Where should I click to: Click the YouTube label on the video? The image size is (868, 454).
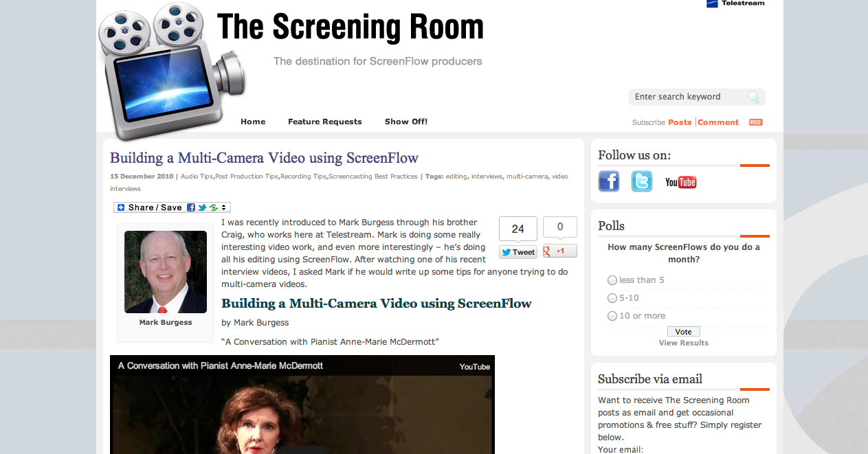[475, 367]
